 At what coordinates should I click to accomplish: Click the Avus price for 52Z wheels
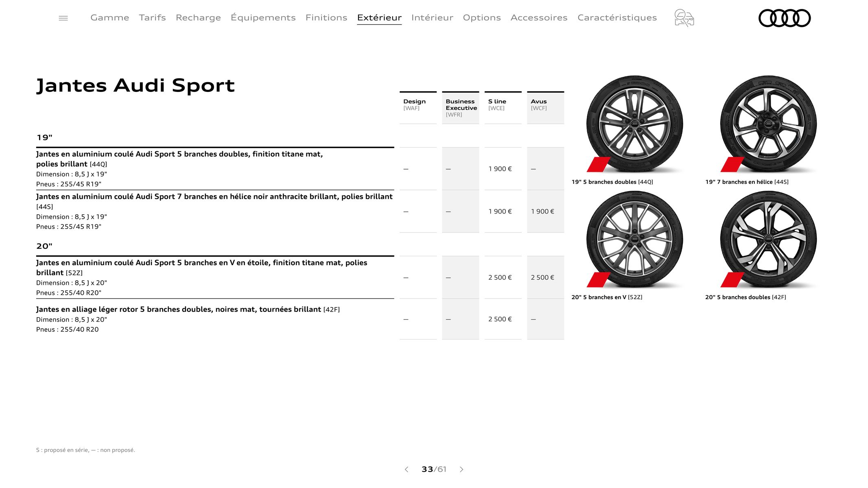[542, 277]
